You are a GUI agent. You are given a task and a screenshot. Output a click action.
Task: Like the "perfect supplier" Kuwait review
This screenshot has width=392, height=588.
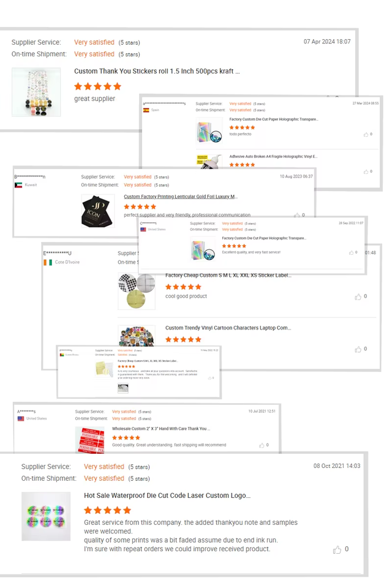[x=296, y=215]
